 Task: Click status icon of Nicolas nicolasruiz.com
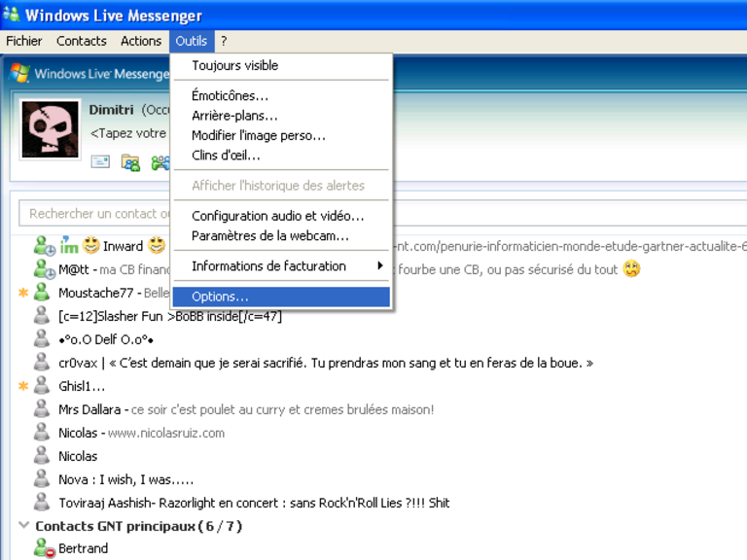click(x=42, y=432)
